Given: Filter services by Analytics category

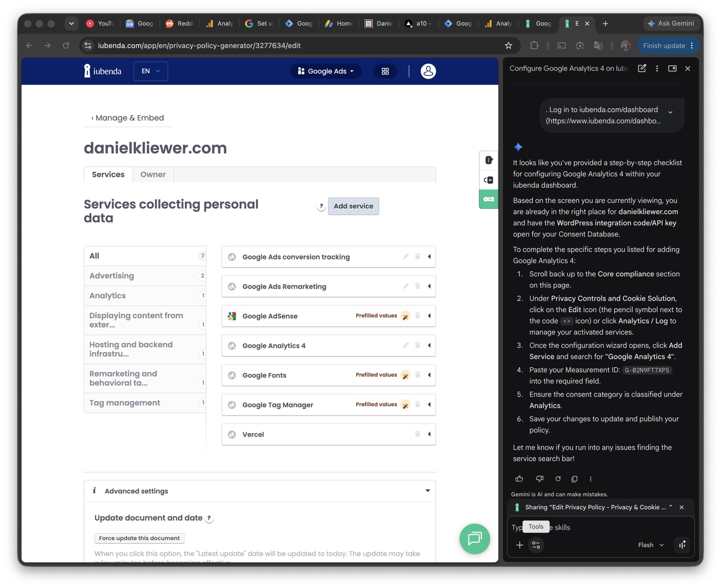Looking at the screenshot, I should tap(145, 296).
